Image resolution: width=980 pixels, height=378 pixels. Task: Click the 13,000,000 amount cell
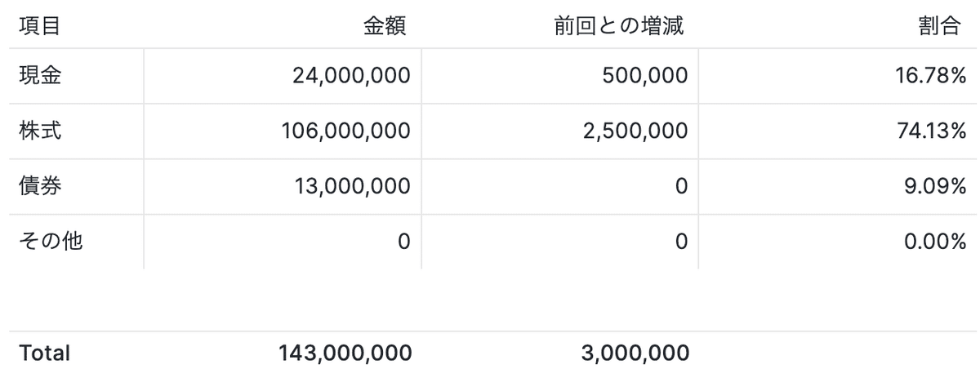click(x=351, y=186)
